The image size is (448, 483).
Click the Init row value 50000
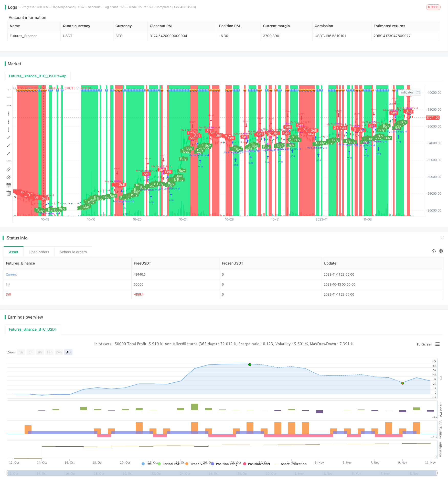click(x=138, y=284)
